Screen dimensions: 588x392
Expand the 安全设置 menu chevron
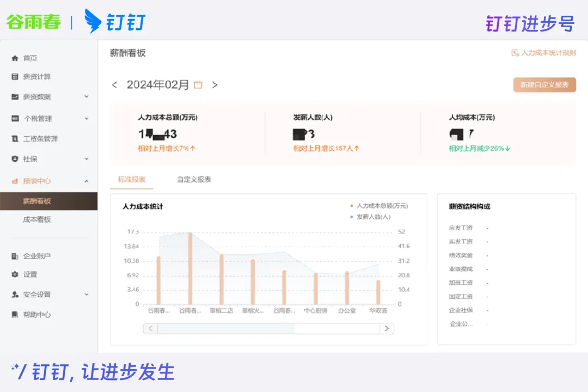click(x=87, y=295)
